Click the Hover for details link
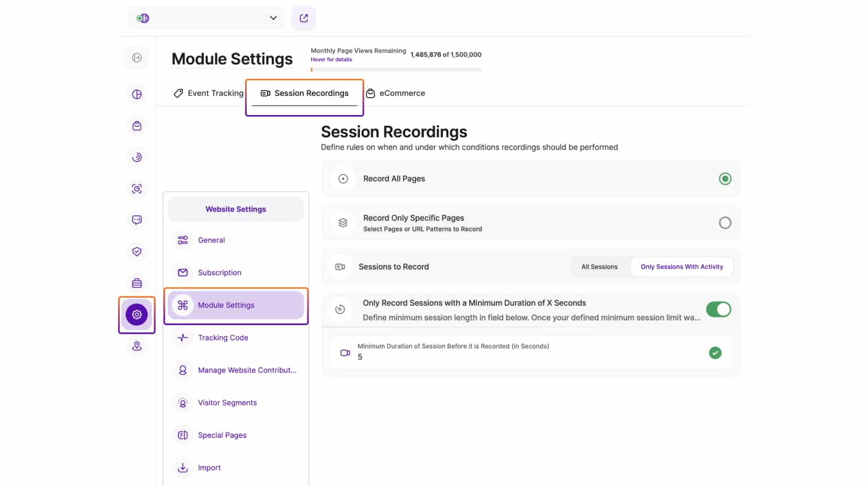868x486 pixels. click(331, 60)
